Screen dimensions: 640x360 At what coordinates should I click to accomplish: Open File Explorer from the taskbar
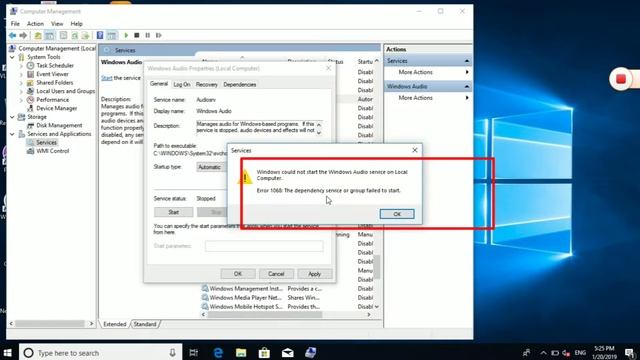click(241, 353)
